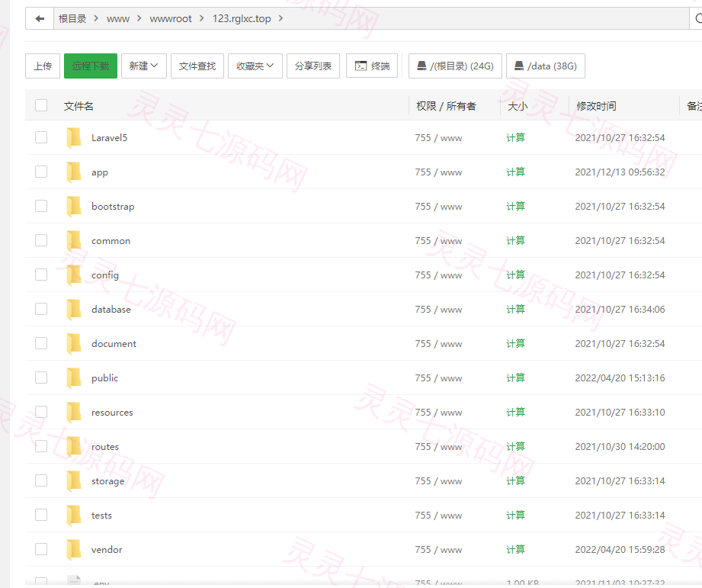Switch to /data (38G) disk

click(x=546, y=66)
